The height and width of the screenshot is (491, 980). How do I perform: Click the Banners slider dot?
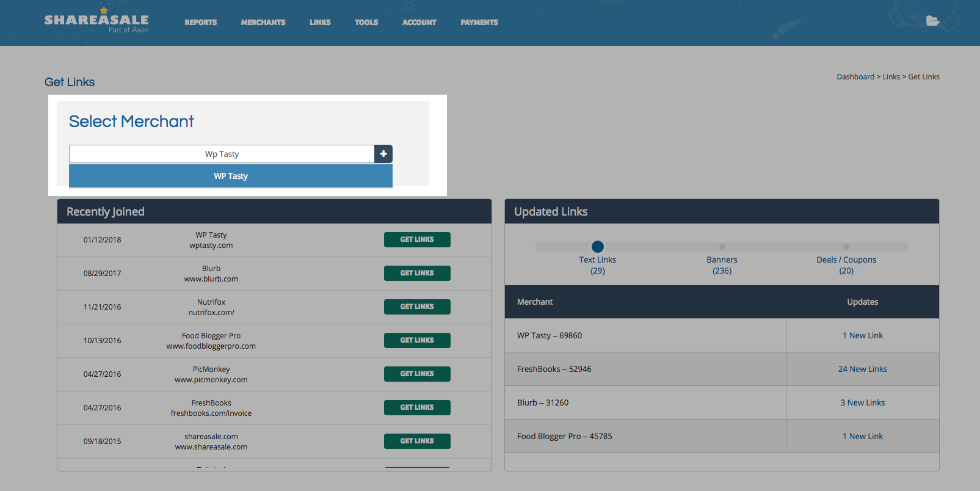coord(722,247)
